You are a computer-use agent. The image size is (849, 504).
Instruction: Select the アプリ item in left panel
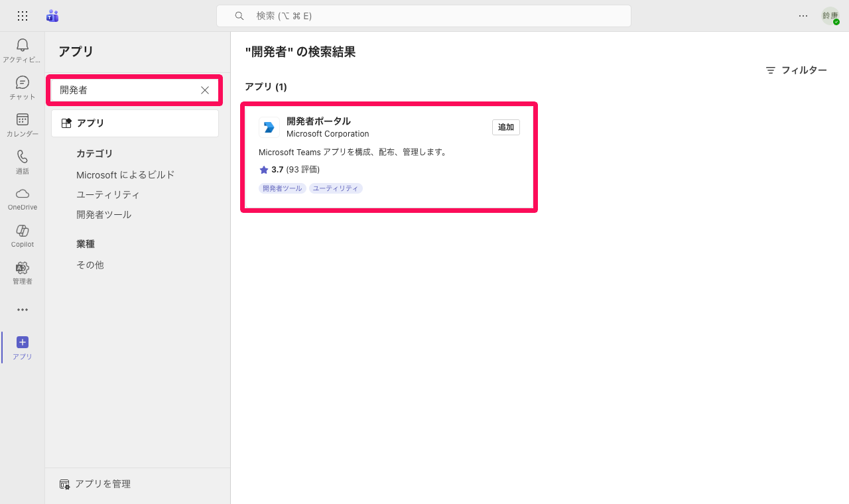coord(135,123)
